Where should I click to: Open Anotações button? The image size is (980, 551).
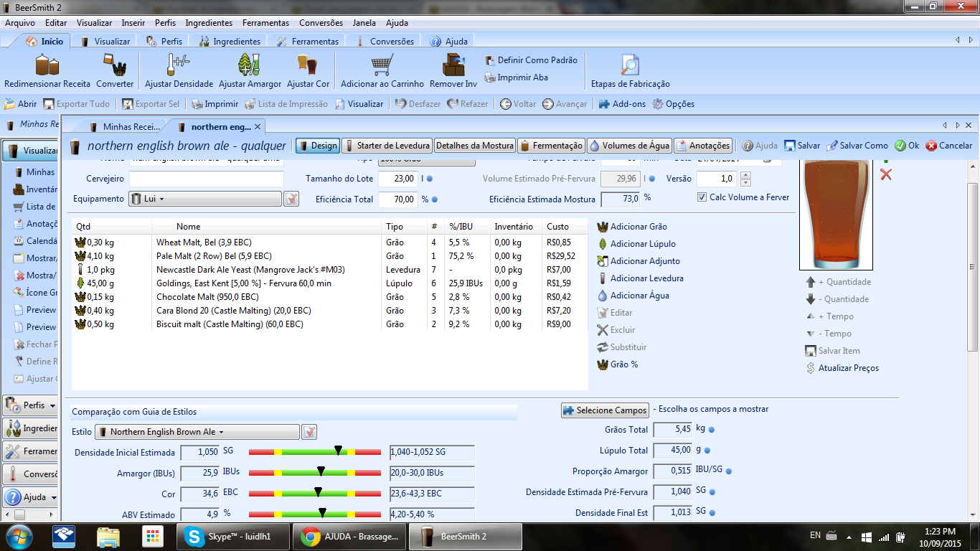coord(702,146)
